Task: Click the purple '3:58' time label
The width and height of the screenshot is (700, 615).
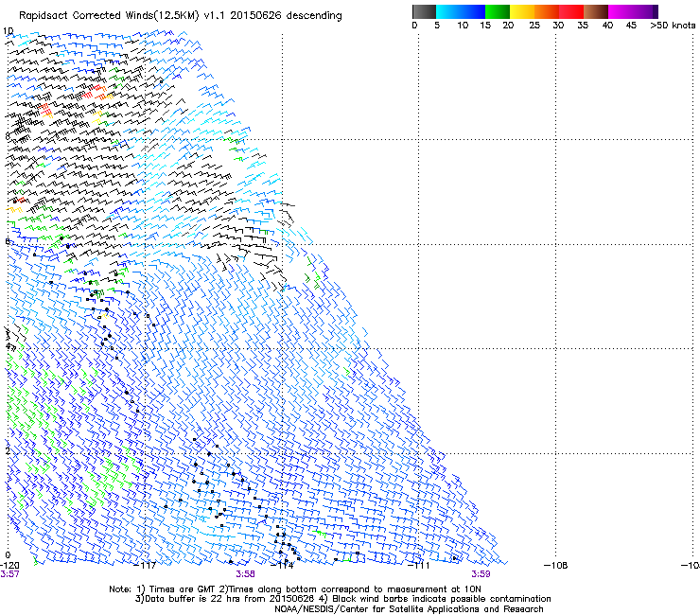Action: pos(246,574)
